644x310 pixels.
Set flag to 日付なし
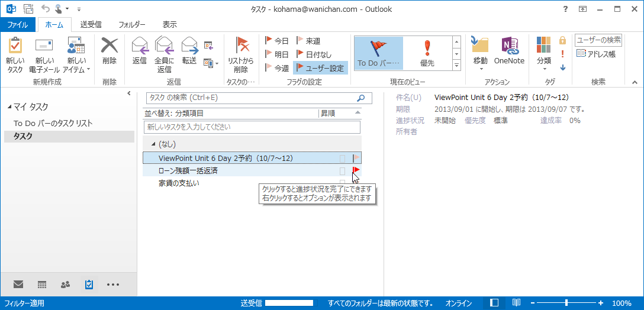coord(314,54)
